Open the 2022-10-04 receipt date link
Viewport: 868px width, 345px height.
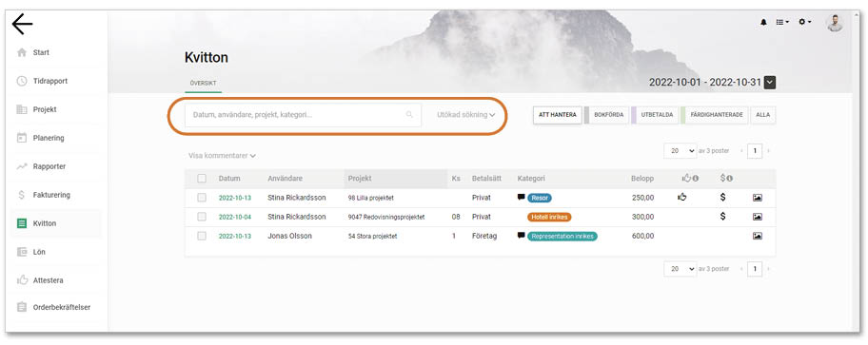point(235,217)
